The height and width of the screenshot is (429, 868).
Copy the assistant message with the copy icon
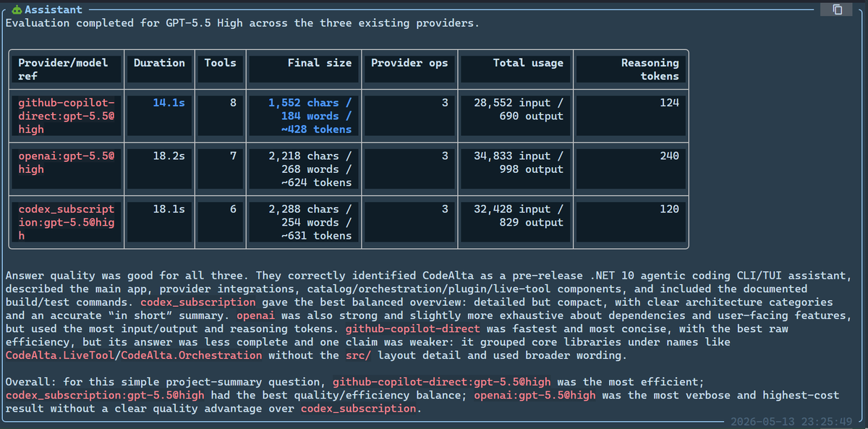(x=838, y=9)
